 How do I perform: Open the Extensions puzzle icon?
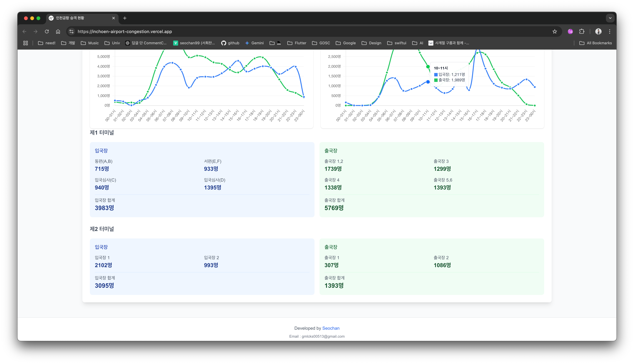point(582,32)
